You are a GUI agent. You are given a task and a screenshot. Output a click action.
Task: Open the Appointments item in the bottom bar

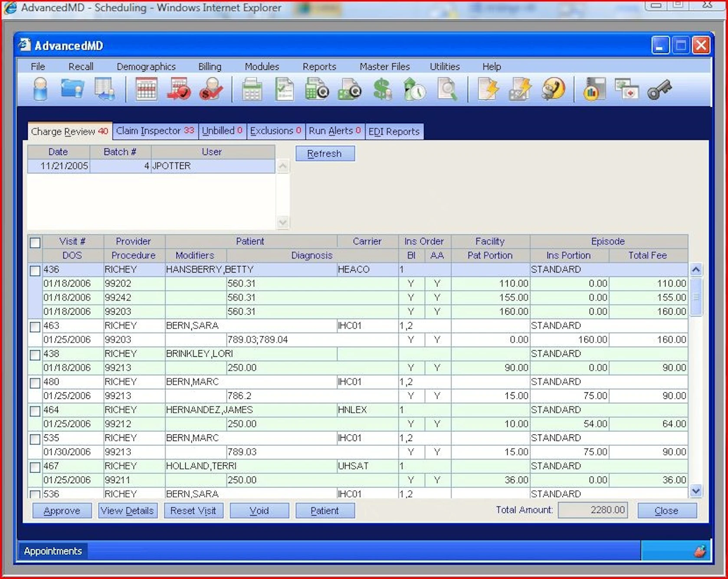point(53,551)
